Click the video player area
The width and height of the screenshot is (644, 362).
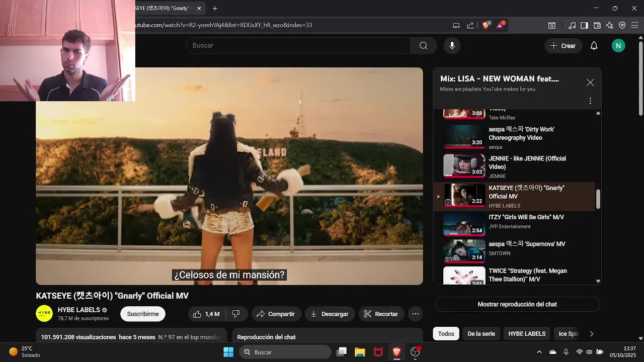(x=229, y=176)
